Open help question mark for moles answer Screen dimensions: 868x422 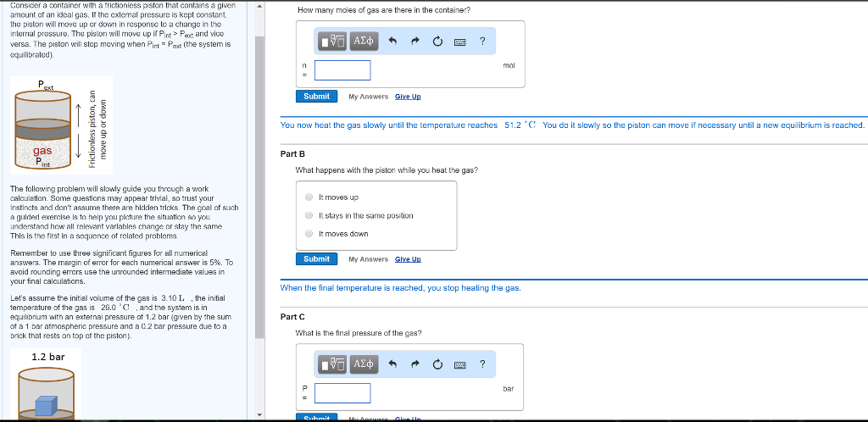(481, 42)
